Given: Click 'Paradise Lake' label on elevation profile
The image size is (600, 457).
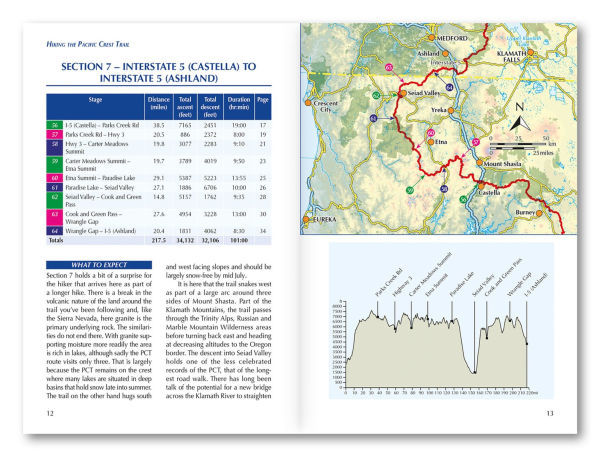Looking at the screenshot, I should (x=461, y=284).
